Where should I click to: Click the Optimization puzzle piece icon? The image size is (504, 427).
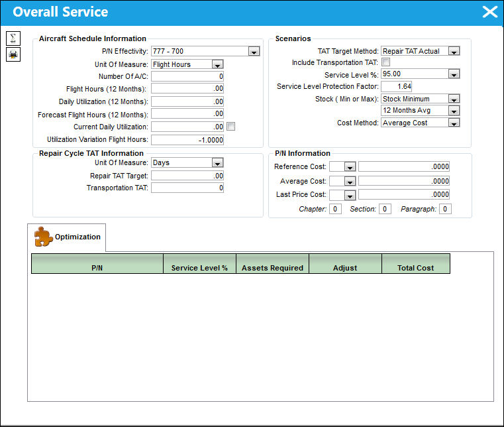(x=44, y=237)
